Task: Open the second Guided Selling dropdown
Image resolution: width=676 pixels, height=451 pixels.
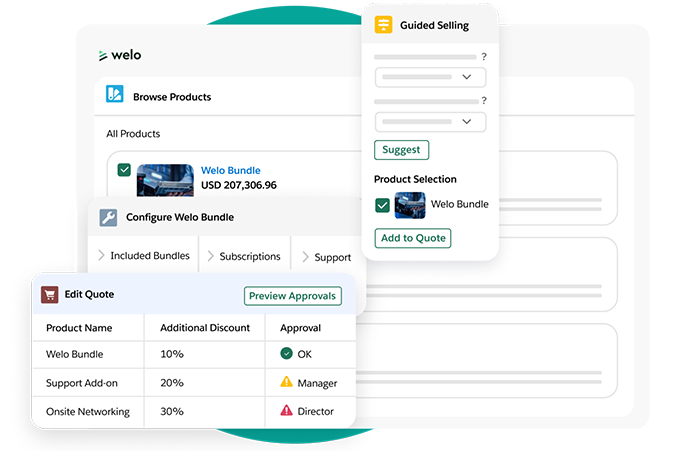Action: [430, 122]
